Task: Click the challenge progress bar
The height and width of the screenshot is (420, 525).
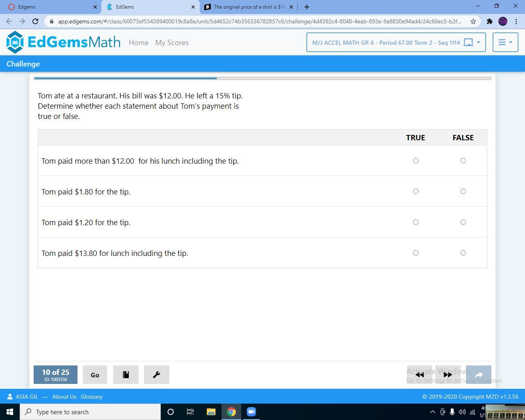Action: (262, 78)
